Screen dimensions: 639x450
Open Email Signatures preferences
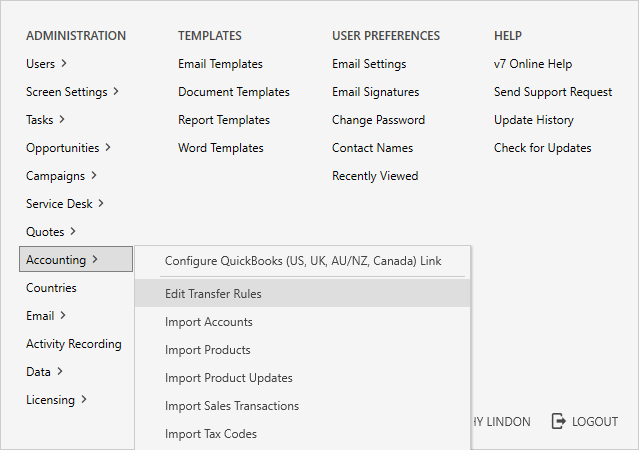375,92
